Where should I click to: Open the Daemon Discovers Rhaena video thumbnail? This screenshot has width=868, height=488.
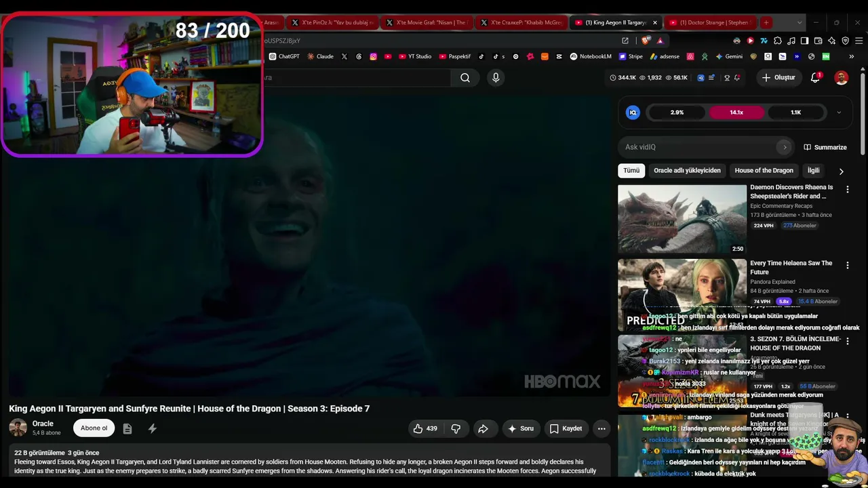682,219
